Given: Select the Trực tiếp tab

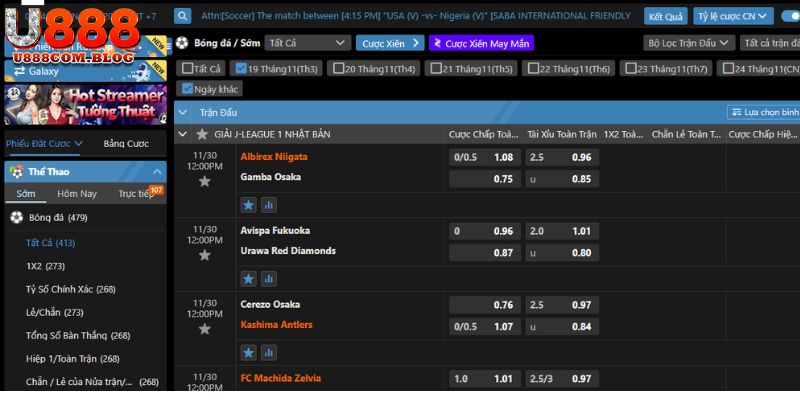Looking at the screenshot, I should (x=136, y=194).
